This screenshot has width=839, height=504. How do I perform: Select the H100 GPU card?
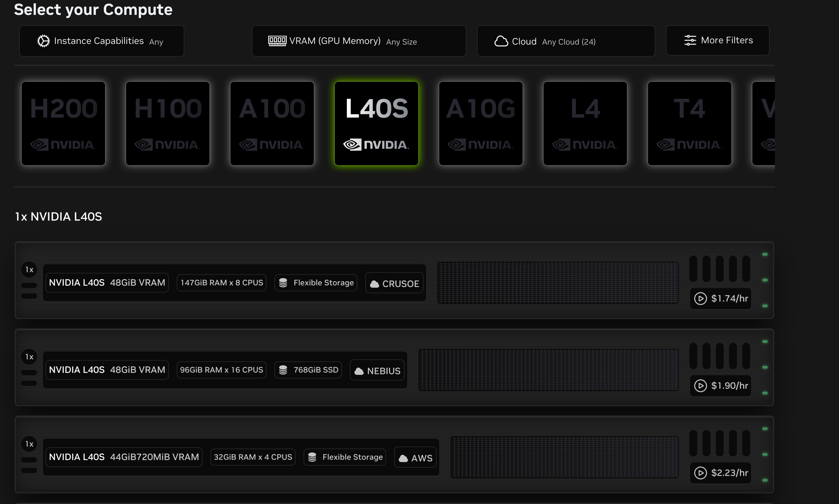(167, 123)
